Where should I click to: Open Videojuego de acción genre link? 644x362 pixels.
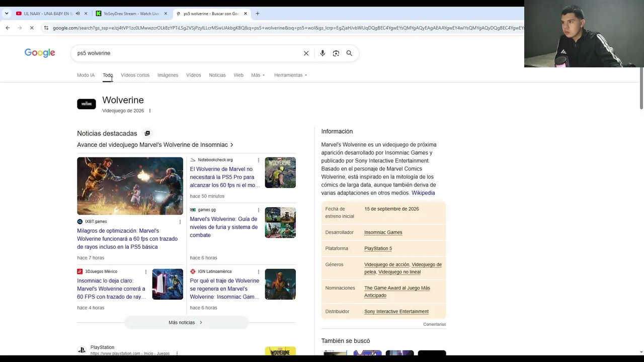point(386,264)
